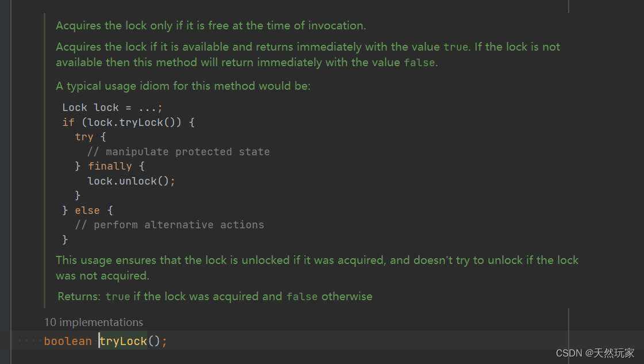Click first line 'Acquires the lock only if'
Viewport: 644px width, 364px height.
210,26
